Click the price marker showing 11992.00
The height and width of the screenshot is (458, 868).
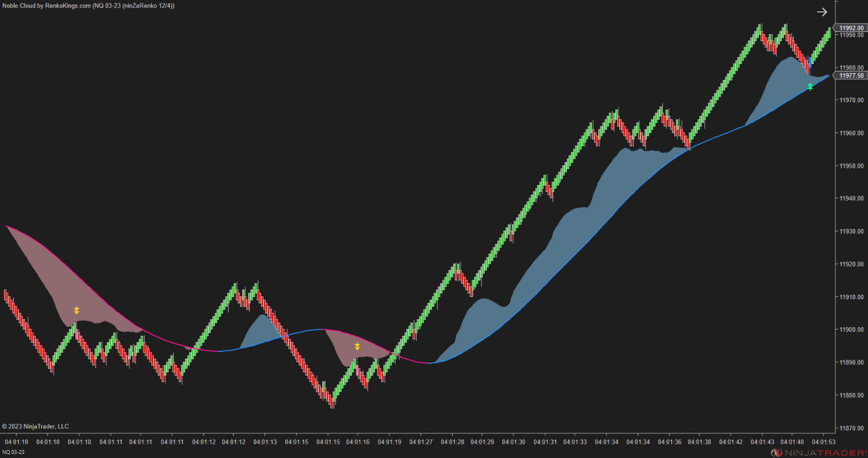tap(851, 27)
